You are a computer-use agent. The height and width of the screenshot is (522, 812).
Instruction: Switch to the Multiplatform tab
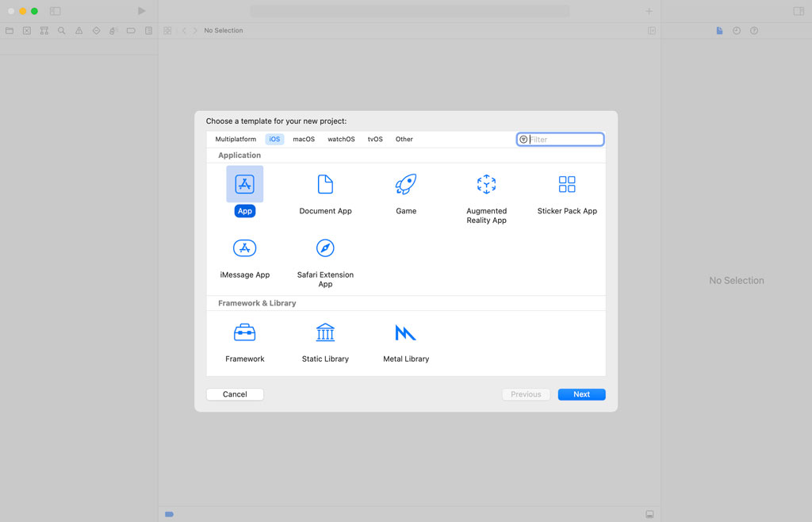(236, 139)
